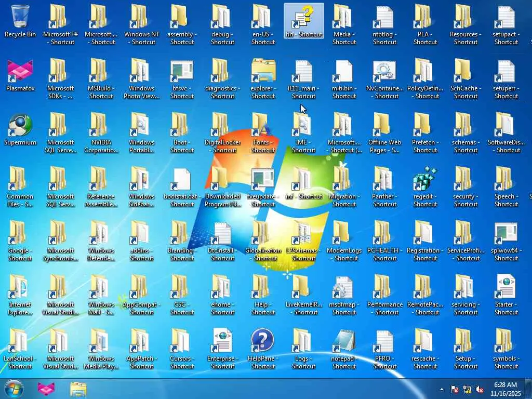Open the Action Center flag icon
The image size is (532, 399).
pos(454,390)
